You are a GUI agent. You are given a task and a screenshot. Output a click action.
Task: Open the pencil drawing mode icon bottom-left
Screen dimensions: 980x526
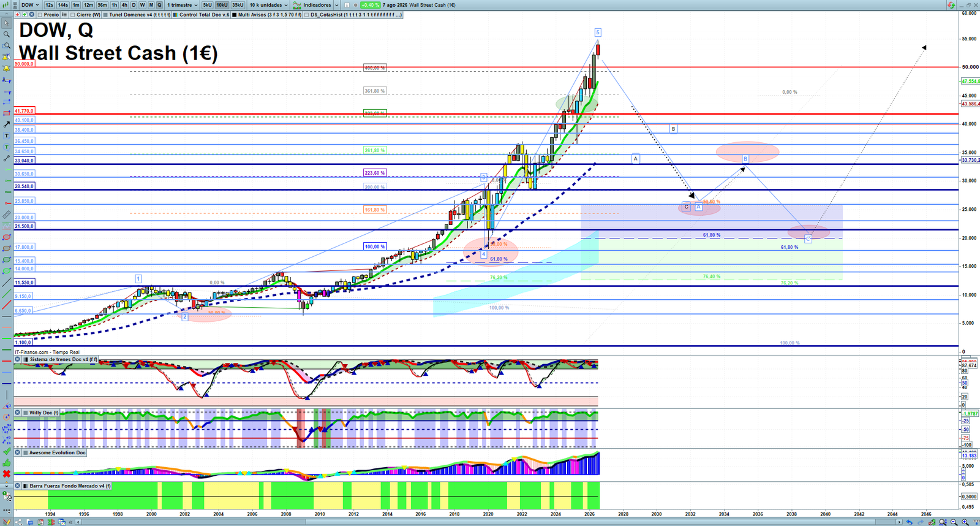coord(7,522)
